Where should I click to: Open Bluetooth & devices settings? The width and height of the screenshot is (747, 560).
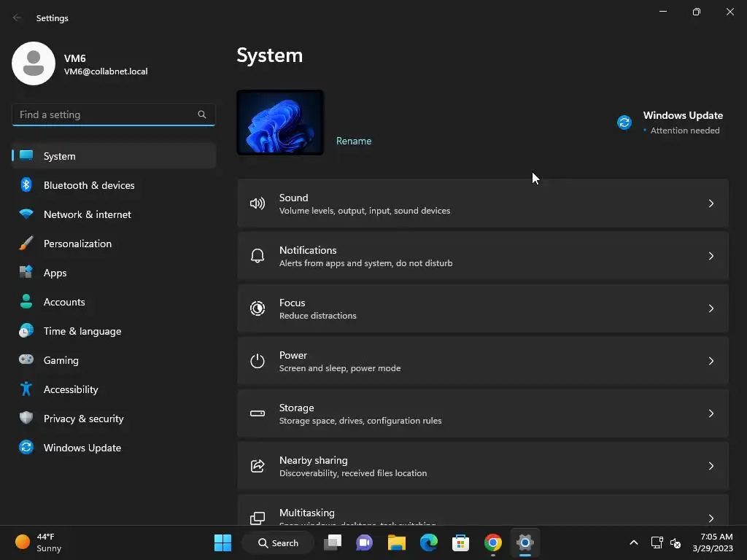[113, 185]
